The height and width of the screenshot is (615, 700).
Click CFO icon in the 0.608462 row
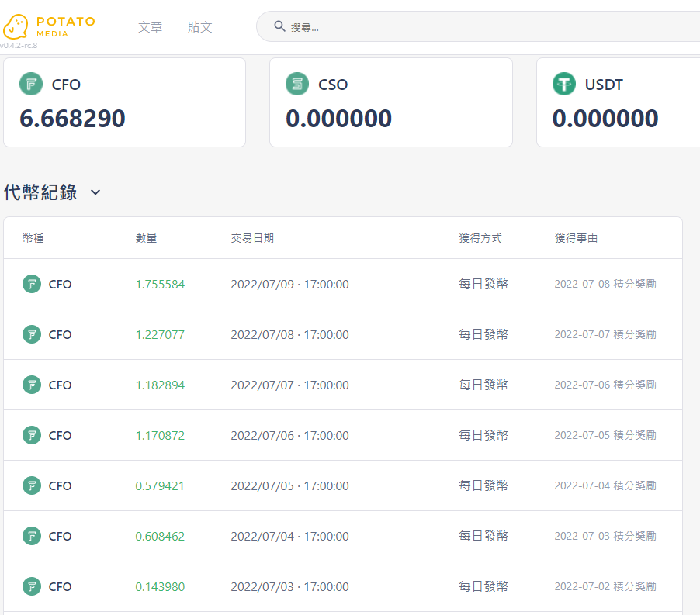[x=32, y=536]
